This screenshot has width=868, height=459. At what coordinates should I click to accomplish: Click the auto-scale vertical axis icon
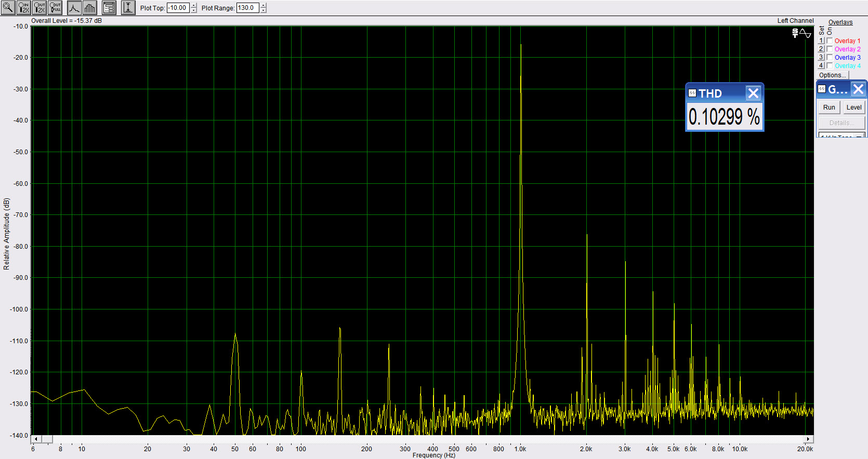(x=128, y=8)
